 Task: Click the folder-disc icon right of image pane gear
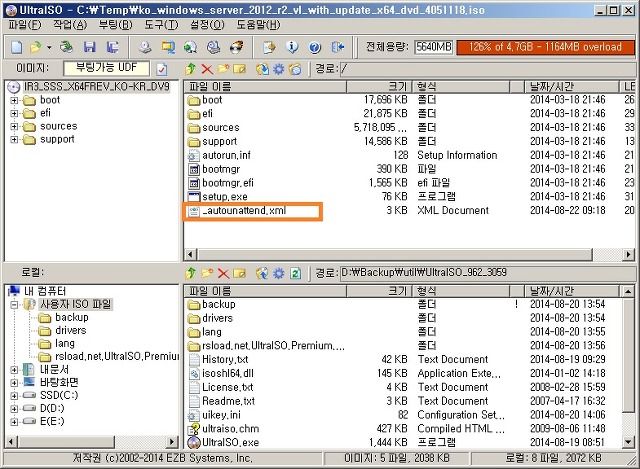click(295, 69)
